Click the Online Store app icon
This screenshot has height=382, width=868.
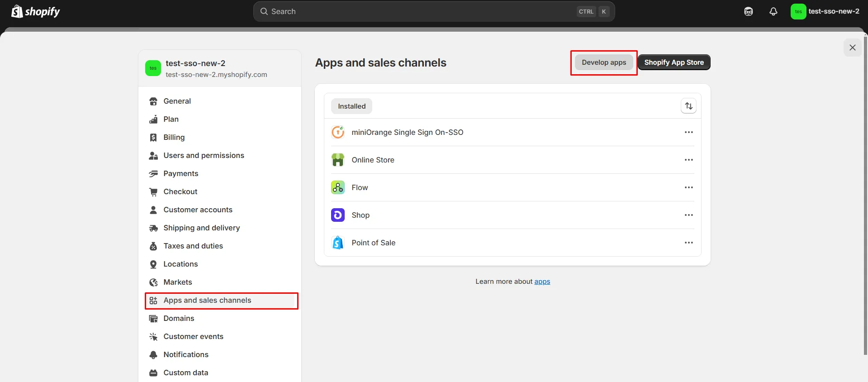point(338,160)
